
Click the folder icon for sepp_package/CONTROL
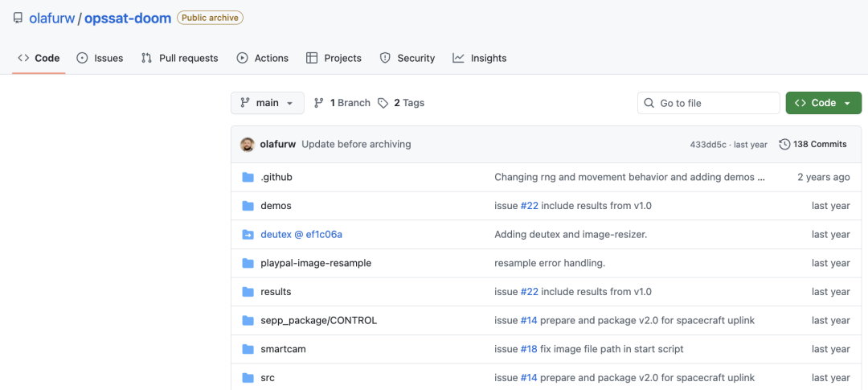tap(248, 321)
